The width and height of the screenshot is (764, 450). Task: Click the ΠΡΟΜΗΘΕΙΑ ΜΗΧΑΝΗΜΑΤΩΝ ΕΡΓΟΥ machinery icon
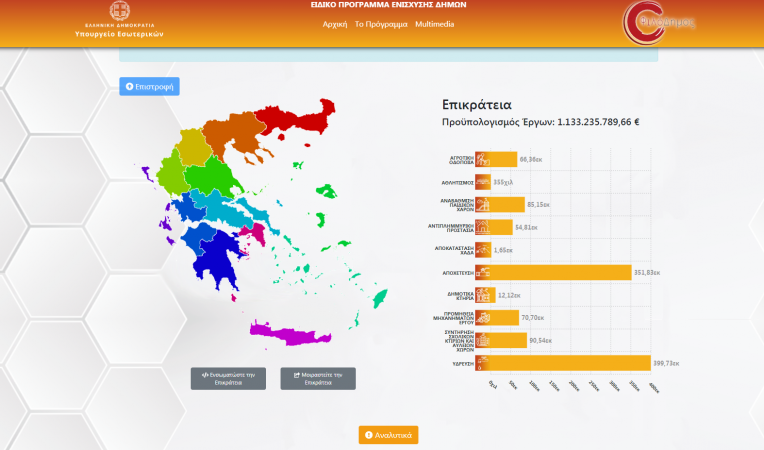pos(482,318)
